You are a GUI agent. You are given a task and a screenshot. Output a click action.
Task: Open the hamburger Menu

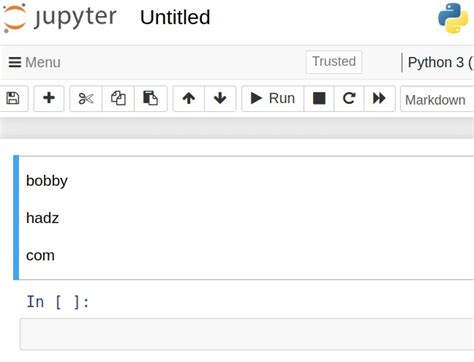[34, 62]
